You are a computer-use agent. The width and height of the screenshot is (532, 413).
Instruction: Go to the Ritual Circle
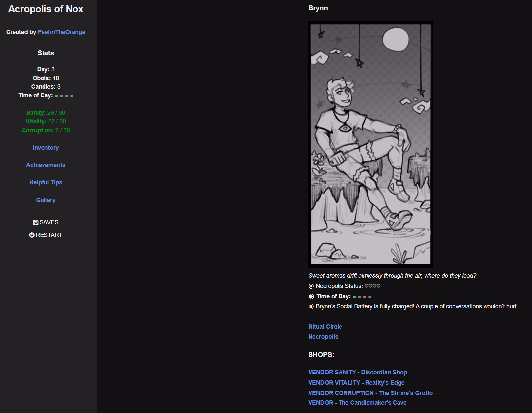coord(325,327)
